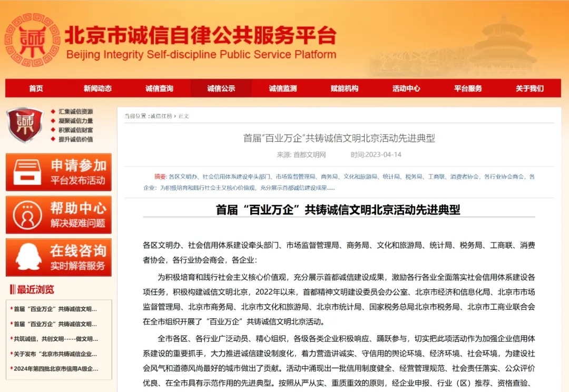The height and width of the screenshot is (392, 569).
Task: Visit the 关于我们 page
Action: 530,88
